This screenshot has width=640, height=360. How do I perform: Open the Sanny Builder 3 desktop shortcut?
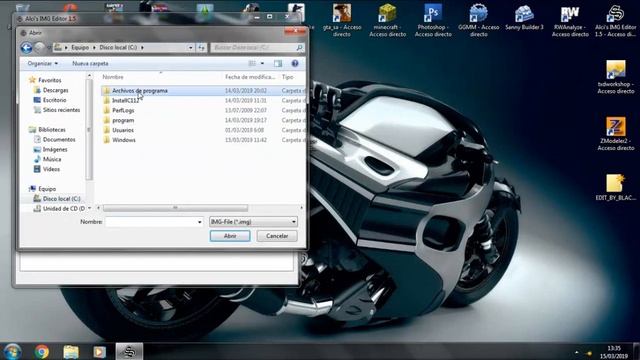pyautogui.click(x=524, y=17)
